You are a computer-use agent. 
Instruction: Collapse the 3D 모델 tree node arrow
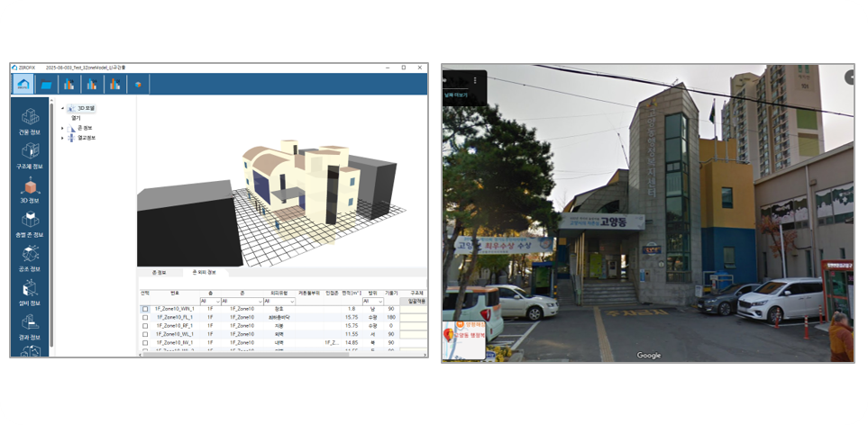coord(62,108)
